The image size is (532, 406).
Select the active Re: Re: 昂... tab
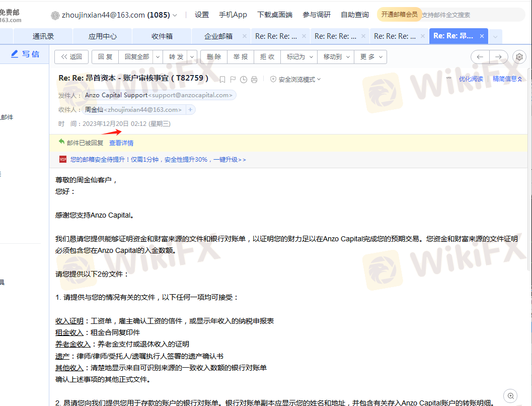point(453,36)
